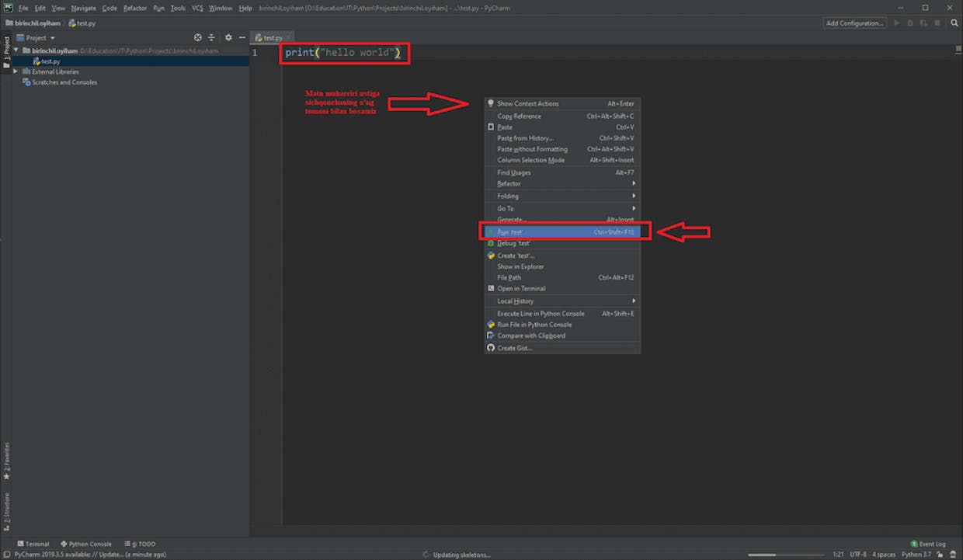This screenshot has width=963, height=560.
Task: Click the 2: Favorites side tab
Action: (6, 461)
